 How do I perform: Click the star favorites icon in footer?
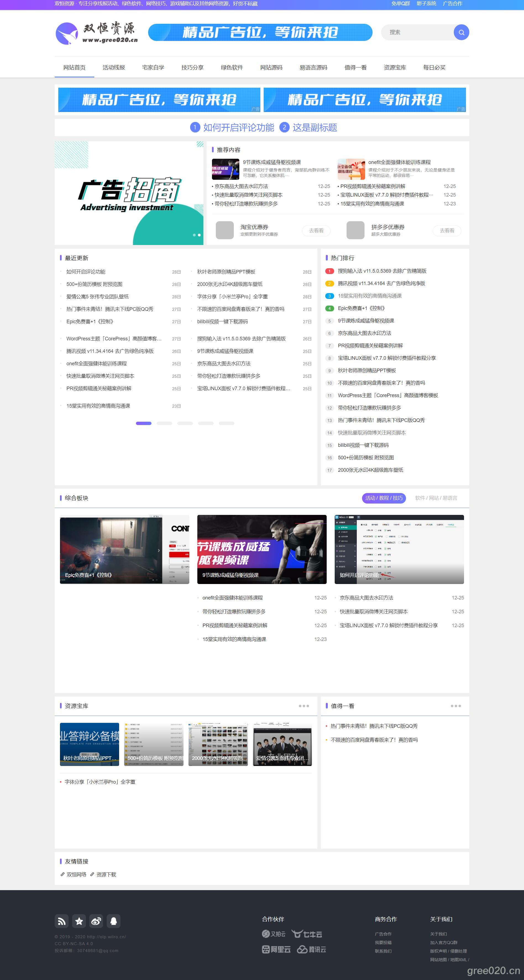pos(79,921)
